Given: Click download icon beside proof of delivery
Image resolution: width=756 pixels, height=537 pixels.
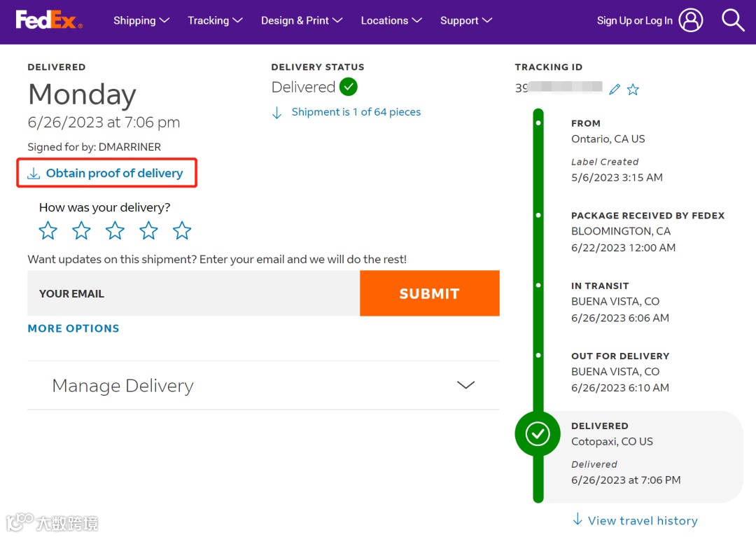Looking at the screenshot, I should [x=34, y=173].
